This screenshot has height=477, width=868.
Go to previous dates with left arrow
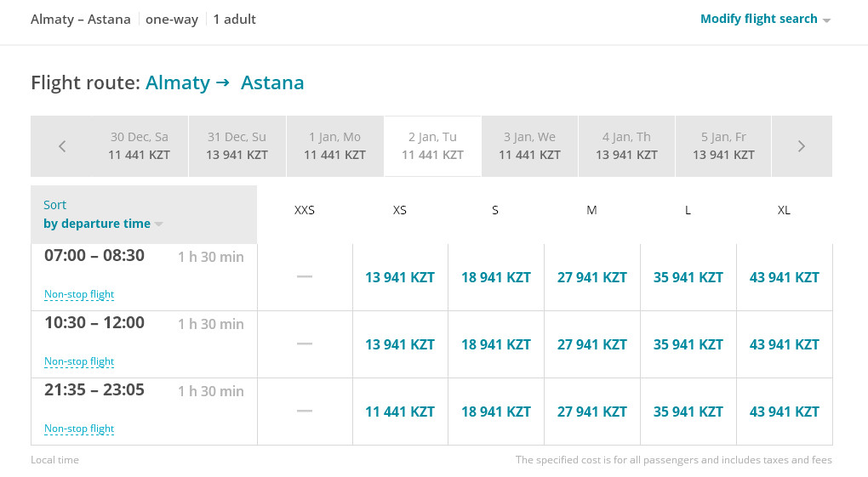(62, 146)
